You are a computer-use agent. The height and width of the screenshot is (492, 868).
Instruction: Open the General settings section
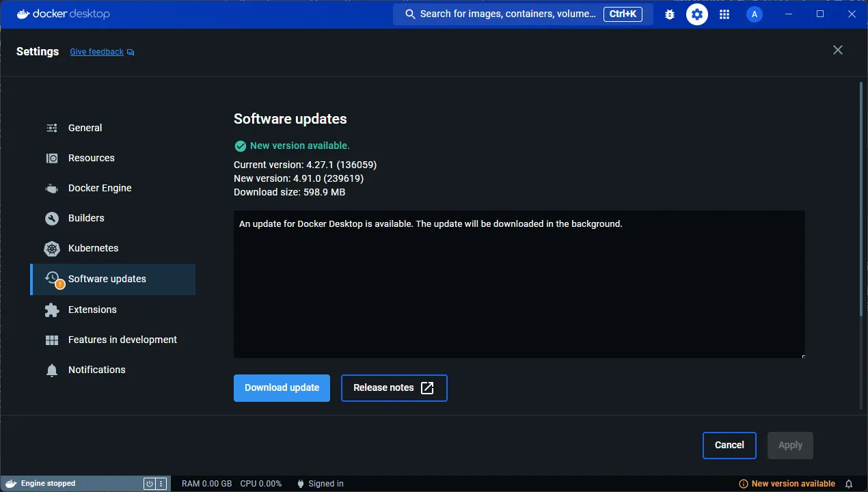pos(113,128)
